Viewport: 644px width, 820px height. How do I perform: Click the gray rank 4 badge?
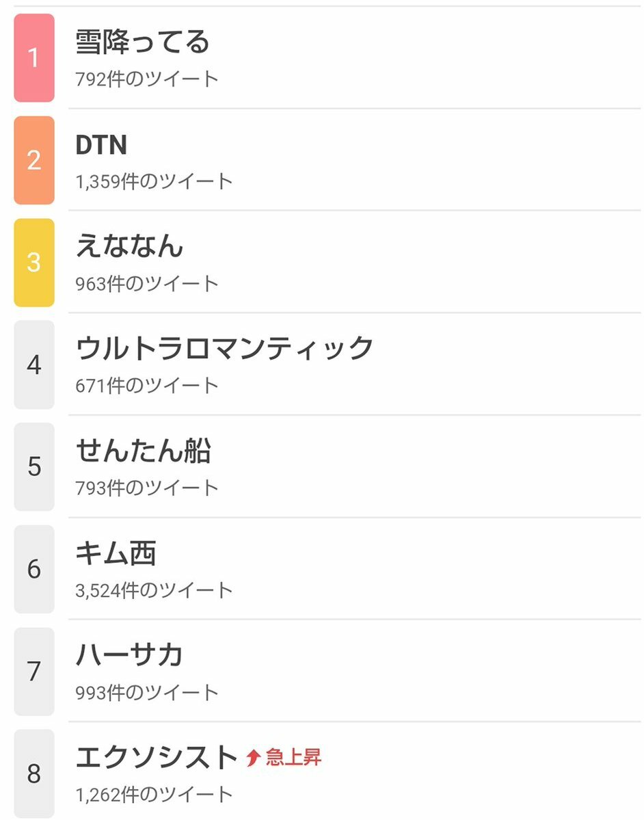(34, 365)
